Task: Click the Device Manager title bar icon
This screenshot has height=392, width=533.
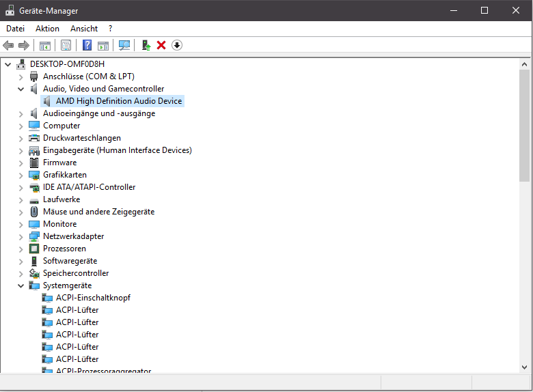Action: point(10,10)
